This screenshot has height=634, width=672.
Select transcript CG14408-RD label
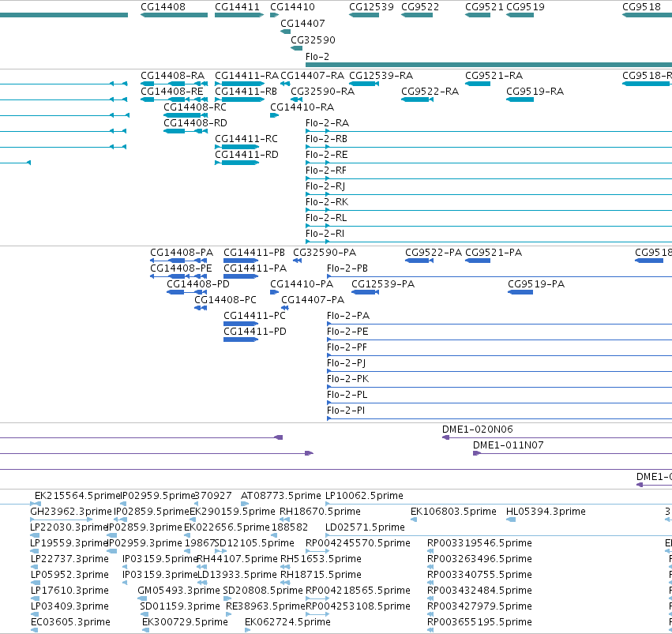195,123
